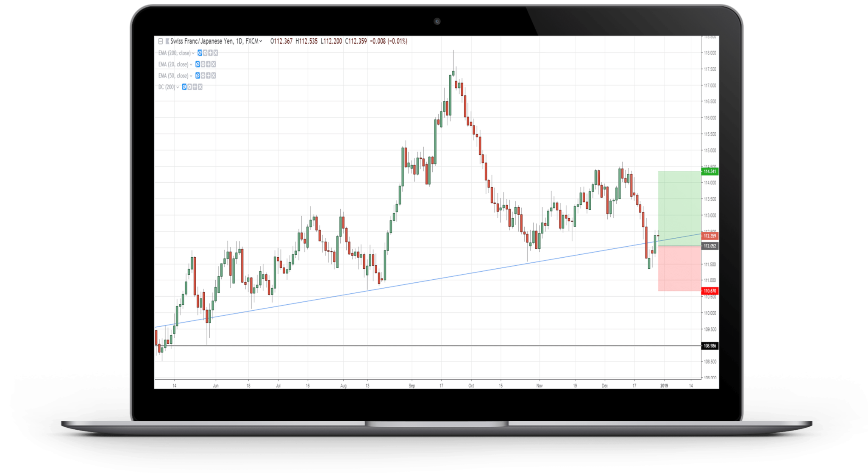Click plus icon next to EMA 20
The width and height of the screenshot is (868, 473).
pyautogui.click(x=208, y=64)
